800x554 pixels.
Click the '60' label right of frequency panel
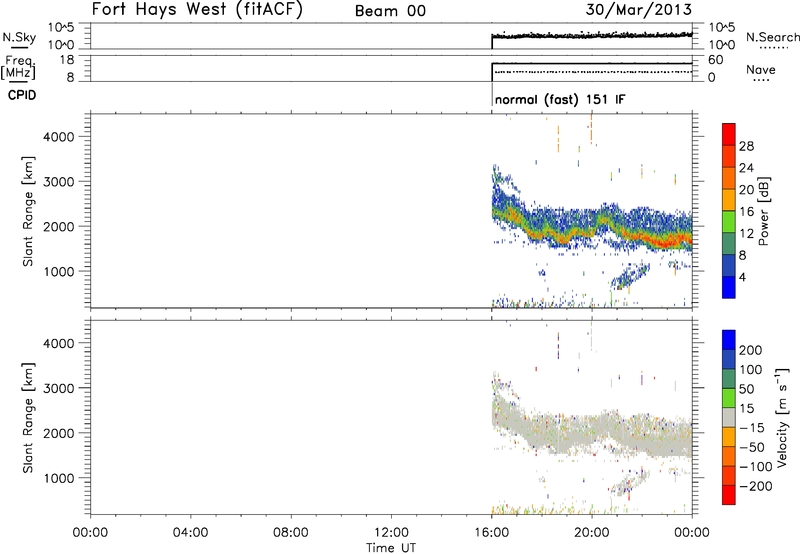(716, 60)
